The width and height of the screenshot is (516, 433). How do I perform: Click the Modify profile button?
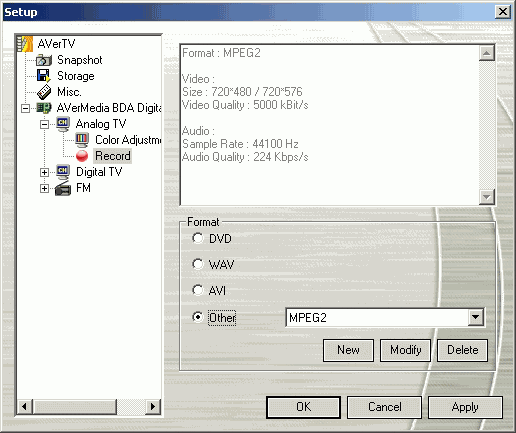pyautogui.click(x=405, y=350)
